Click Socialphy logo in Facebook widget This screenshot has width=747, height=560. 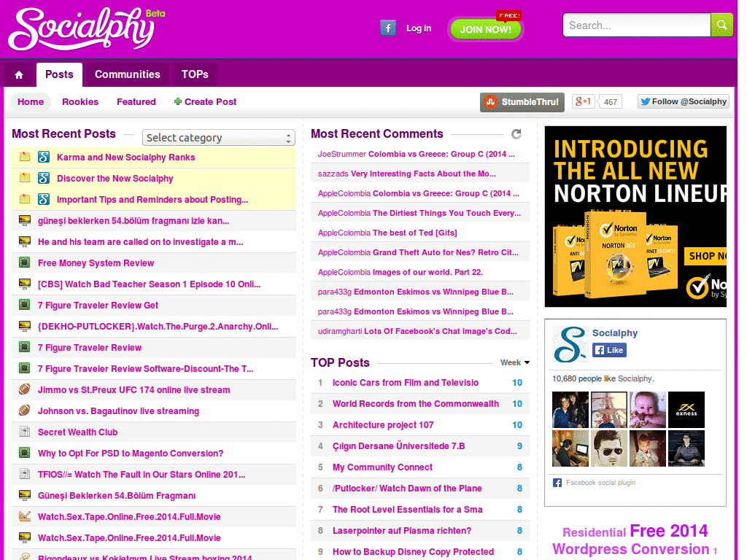click(x=570, y=344)
